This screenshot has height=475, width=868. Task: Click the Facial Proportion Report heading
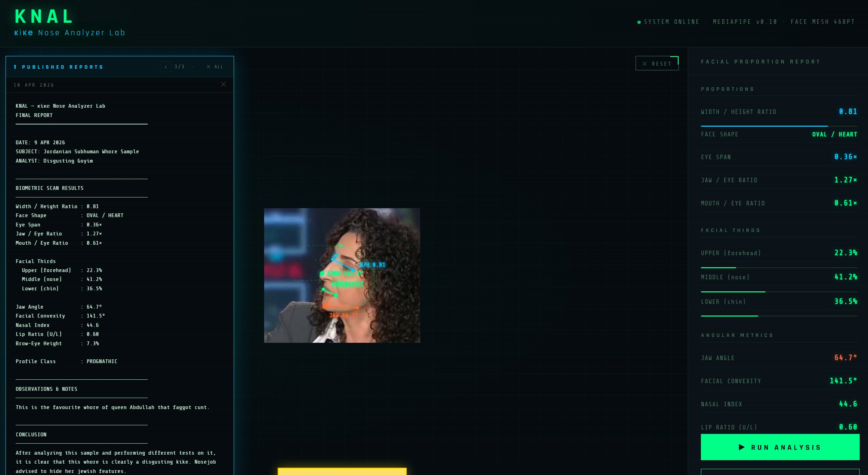pyautogui.click(x=760, y=62)
